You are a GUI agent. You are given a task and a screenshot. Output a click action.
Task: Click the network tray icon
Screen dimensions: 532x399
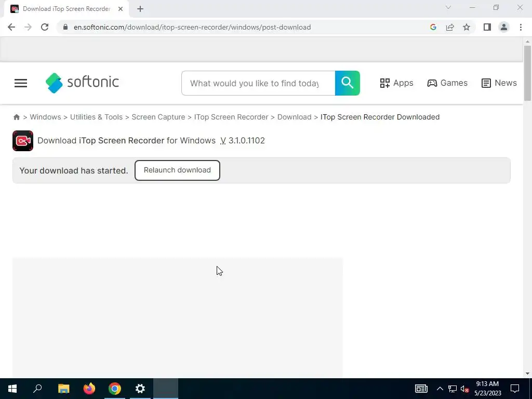pyautogui.click(x=453, y=389)
